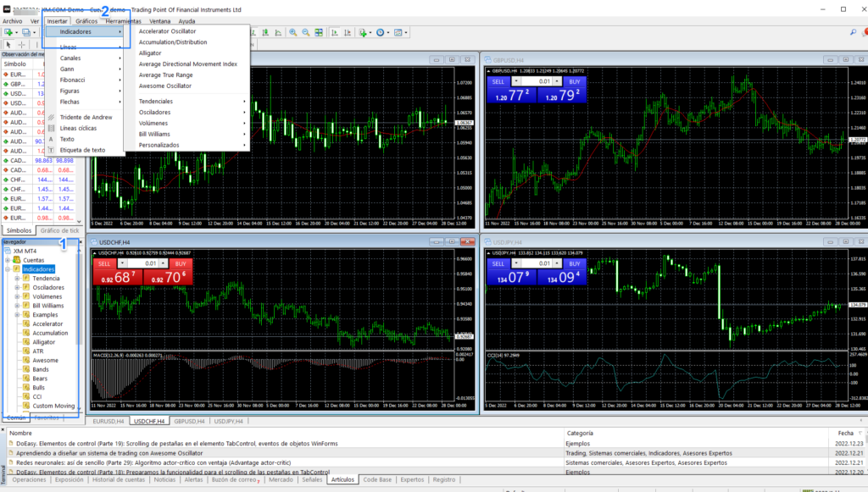Switch to Gráfico de tick tab
The height and width of the screenshot is (492, 868).
(x=59, y=230)
